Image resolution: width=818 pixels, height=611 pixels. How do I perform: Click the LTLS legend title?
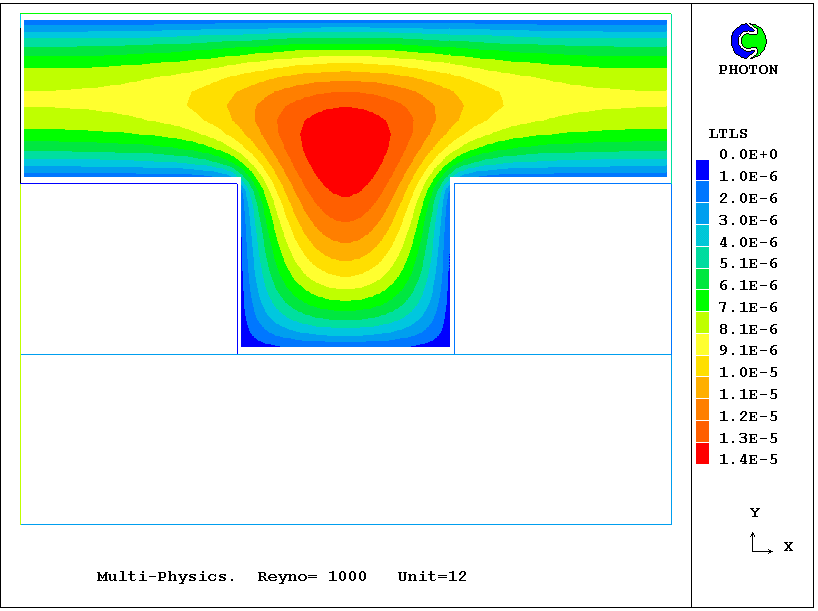click(x=728, y=133)
